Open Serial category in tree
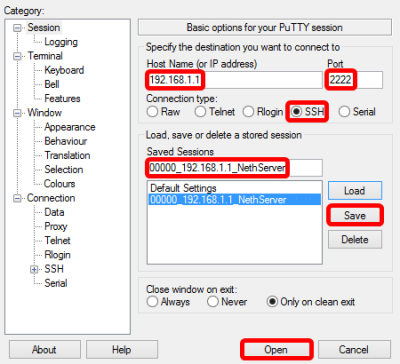400x364 pixels. (x=56, y=283)
